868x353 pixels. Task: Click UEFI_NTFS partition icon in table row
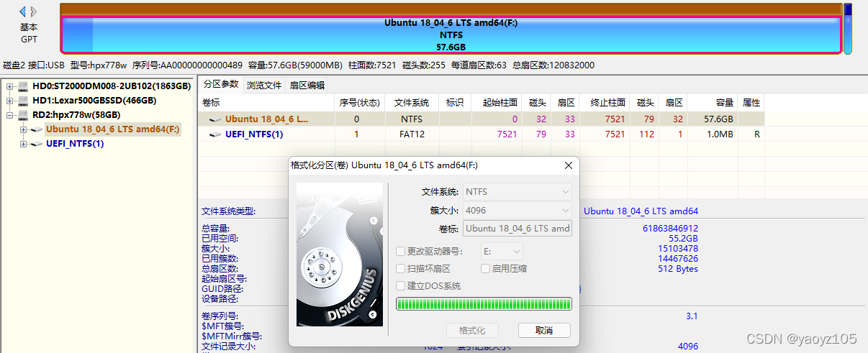click(215, 134)
